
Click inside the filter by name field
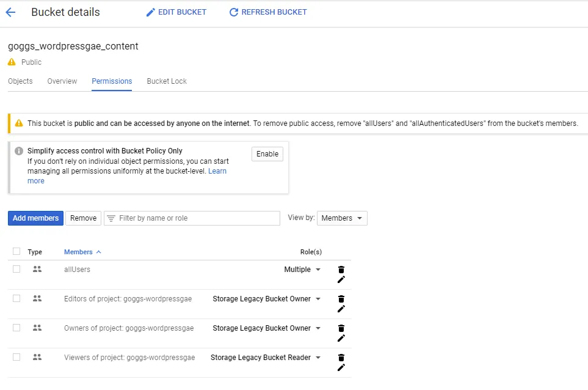tap(183, 218)
